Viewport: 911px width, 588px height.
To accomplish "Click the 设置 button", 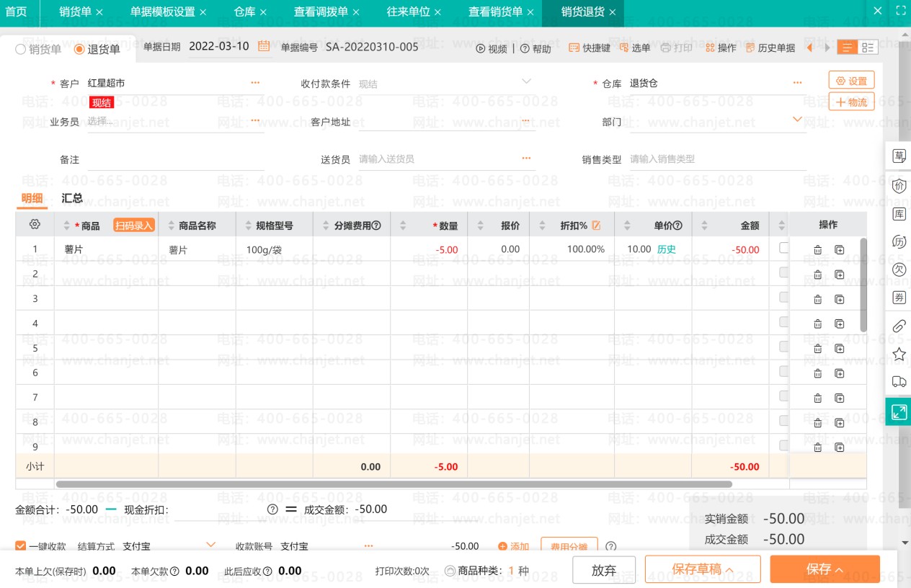I will 851,81.
